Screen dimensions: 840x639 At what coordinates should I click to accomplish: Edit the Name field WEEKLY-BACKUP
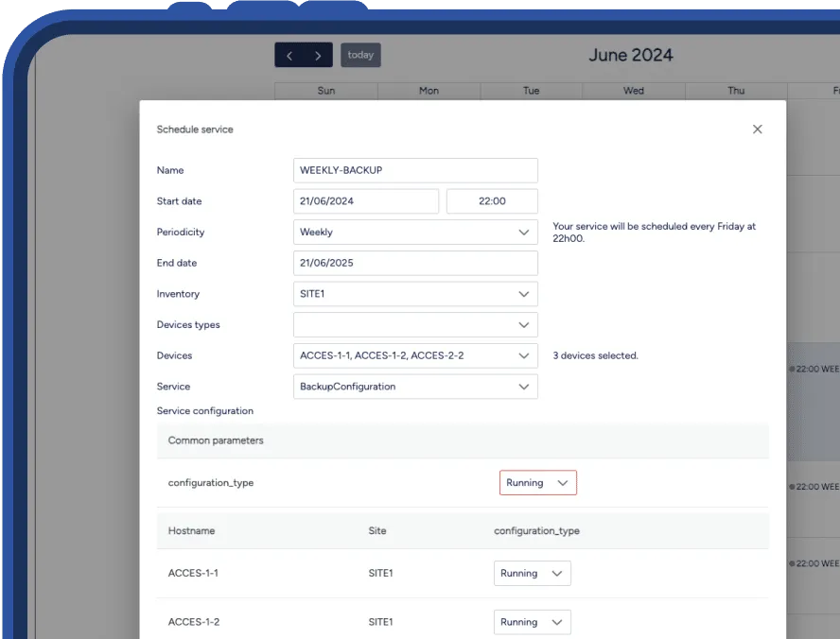[x=415, y=170]
